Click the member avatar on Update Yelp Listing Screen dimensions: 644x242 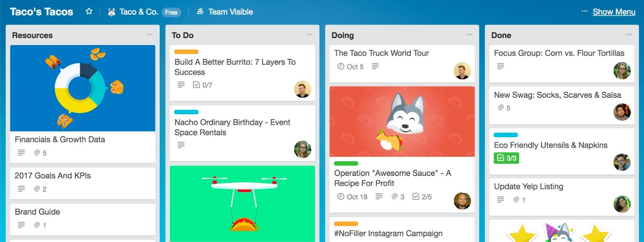(x=622, y=204)
